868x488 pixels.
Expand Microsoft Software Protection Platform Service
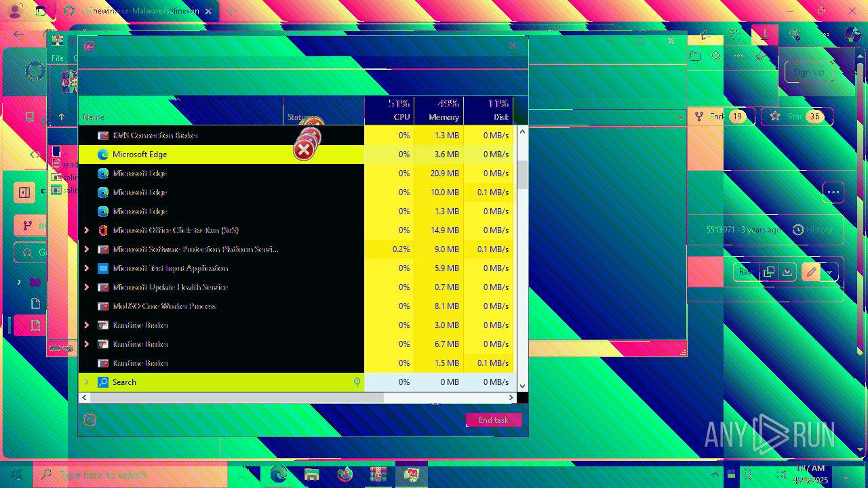[86, 249]
